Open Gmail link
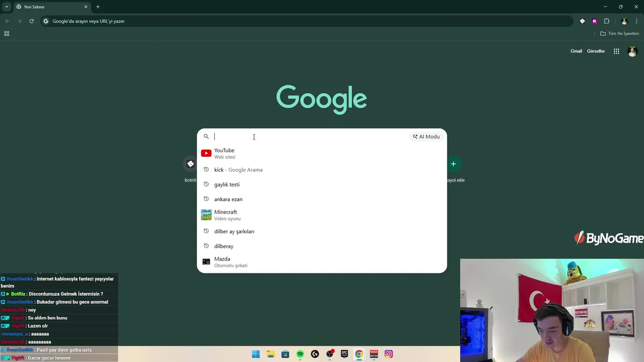644x362 pixels. click(576, 51)
